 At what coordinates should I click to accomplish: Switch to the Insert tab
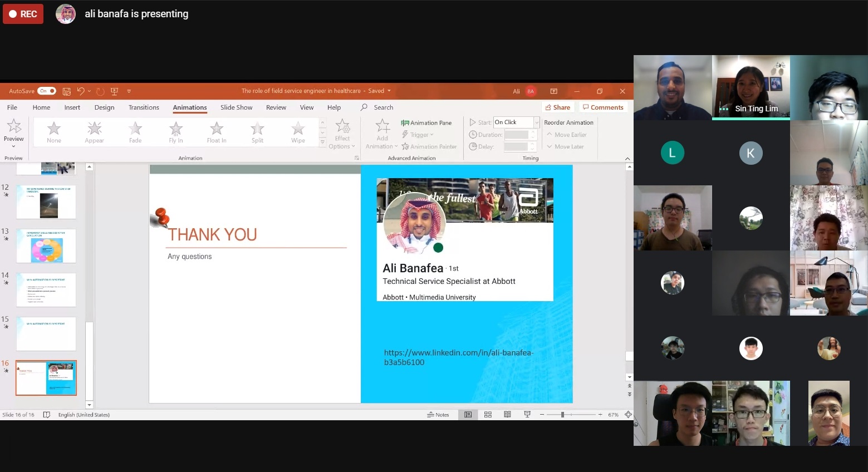pyautogui.click(x=72, y=107)
